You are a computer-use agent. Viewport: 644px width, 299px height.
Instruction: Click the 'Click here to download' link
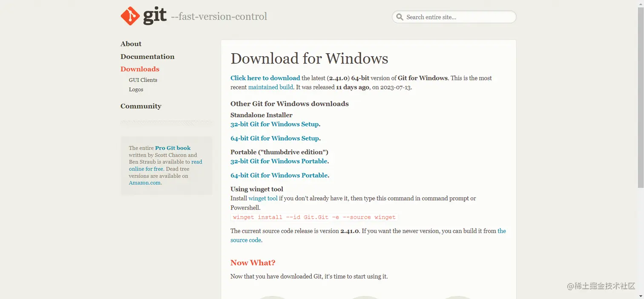click(265, 78)
